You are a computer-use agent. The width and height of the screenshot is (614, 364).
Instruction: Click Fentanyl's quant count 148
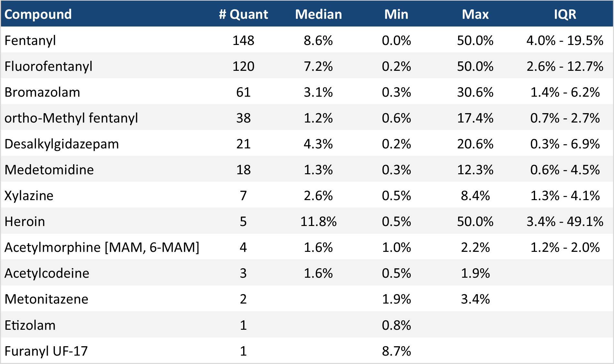(243, 40)
